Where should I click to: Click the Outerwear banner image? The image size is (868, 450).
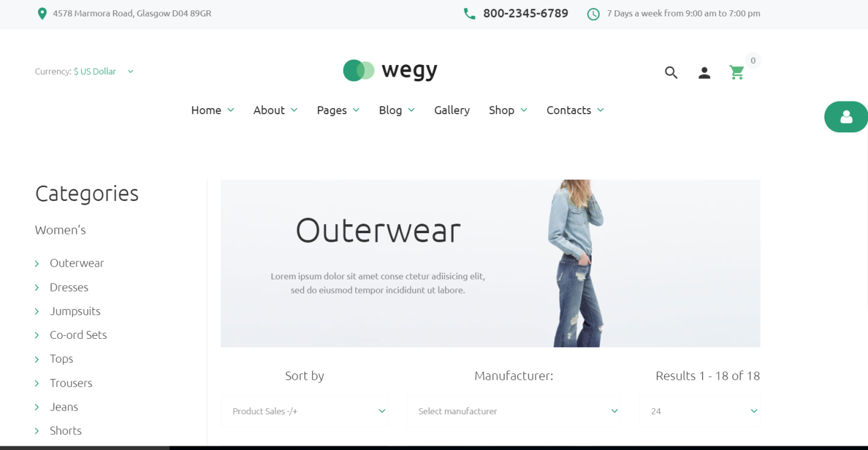(490, 264)
